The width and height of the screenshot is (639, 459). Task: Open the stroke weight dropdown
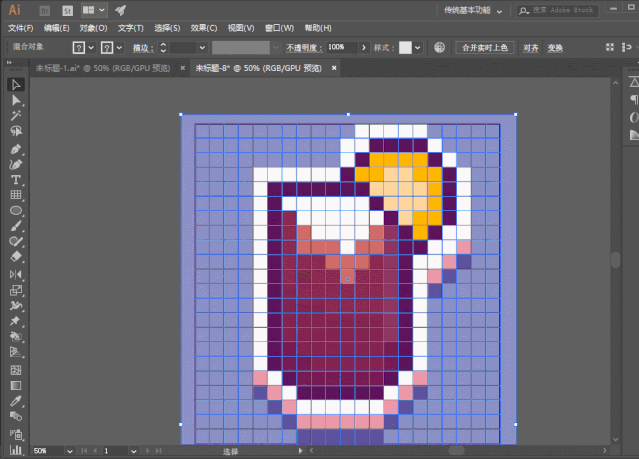point(202,47)
